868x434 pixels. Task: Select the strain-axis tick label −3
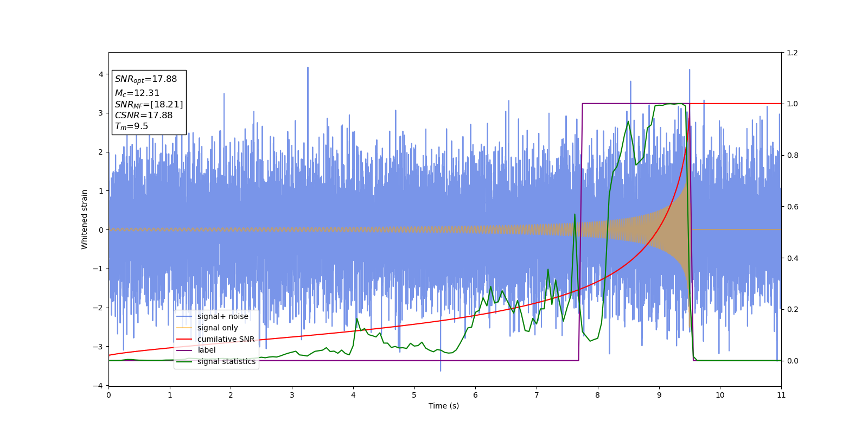98,347
